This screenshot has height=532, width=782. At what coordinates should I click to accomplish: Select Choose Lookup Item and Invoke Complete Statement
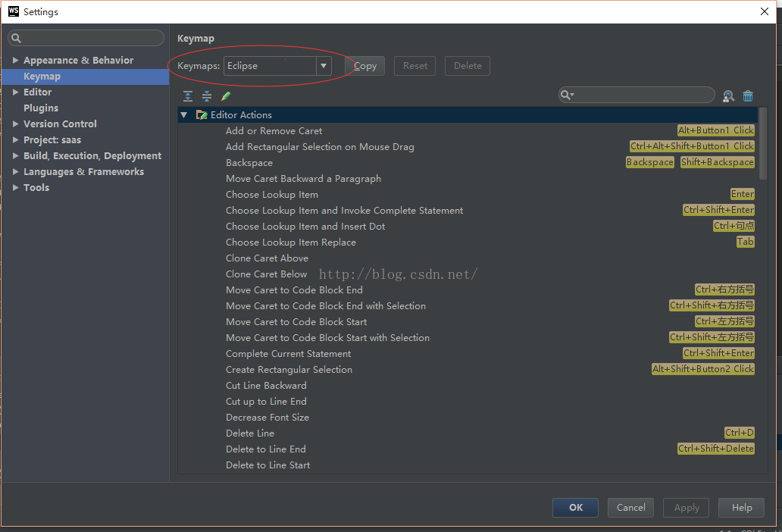(x=468, y=211)
